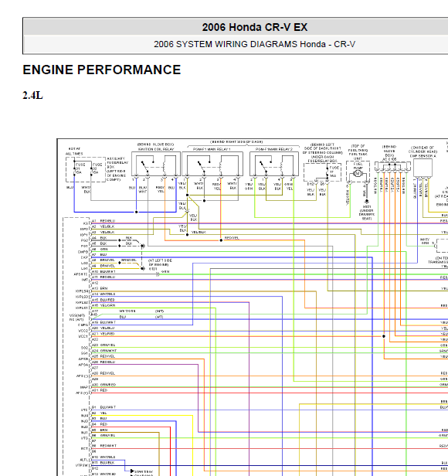Click the 'FUEL TANK UNIT' label
Image resolution: width=448 pixels, height=476 pixels.
358,156
